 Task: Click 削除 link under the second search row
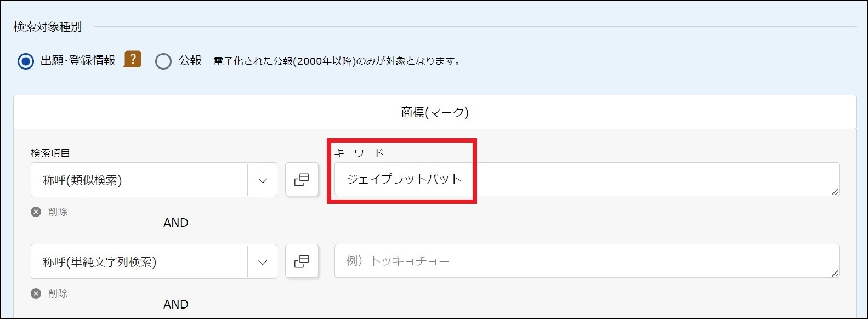[58, 294]
